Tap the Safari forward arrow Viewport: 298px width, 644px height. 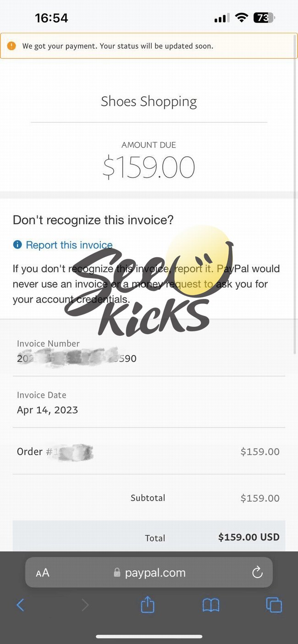coord(85,605)
